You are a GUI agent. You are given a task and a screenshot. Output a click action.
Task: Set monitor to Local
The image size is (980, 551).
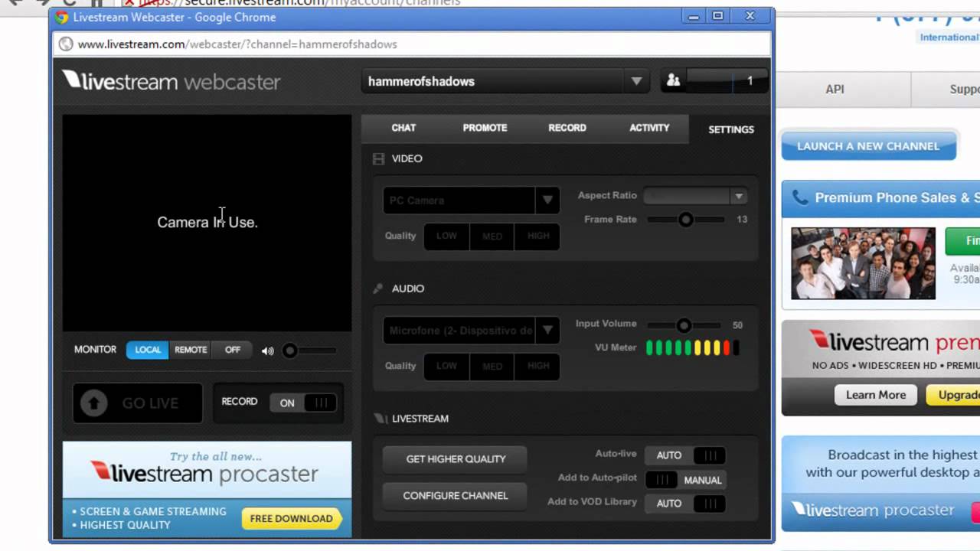pos(148,350)
